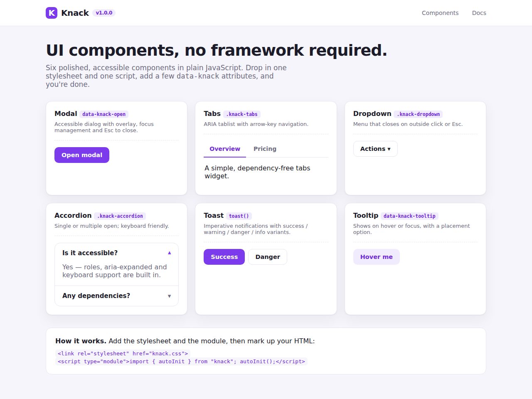Screen dimensions: 532x399
Task: Click the "Yes — roles, aria-expanded" accordion answer
Action: point(114,271)
